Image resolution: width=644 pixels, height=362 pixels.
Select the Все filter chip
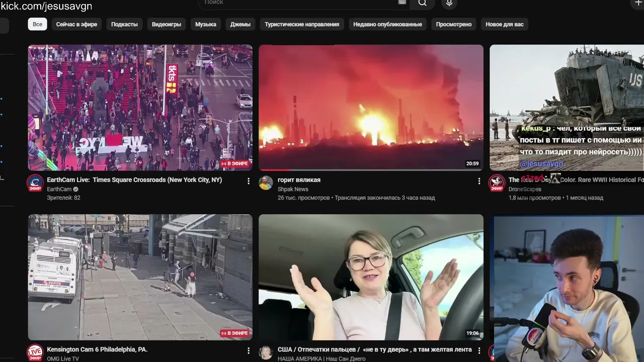coord(38,24)
